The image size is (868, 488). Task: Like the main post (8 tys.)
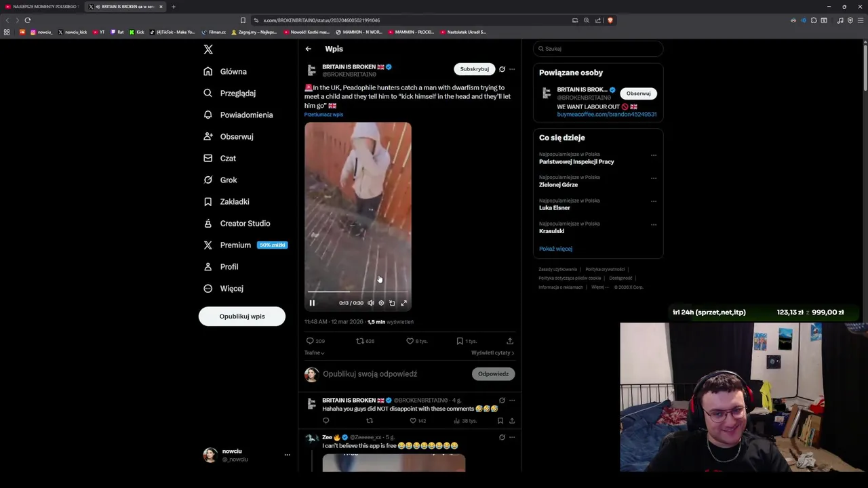416,341
